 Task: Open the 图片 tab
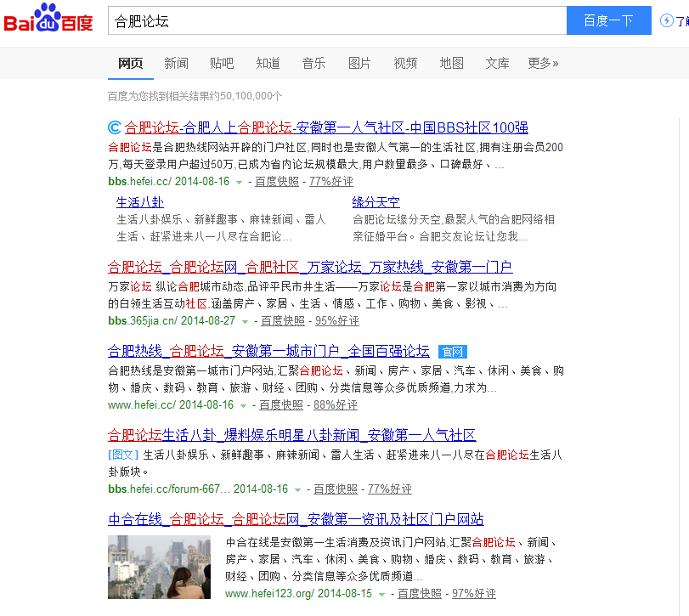[359, 63]
